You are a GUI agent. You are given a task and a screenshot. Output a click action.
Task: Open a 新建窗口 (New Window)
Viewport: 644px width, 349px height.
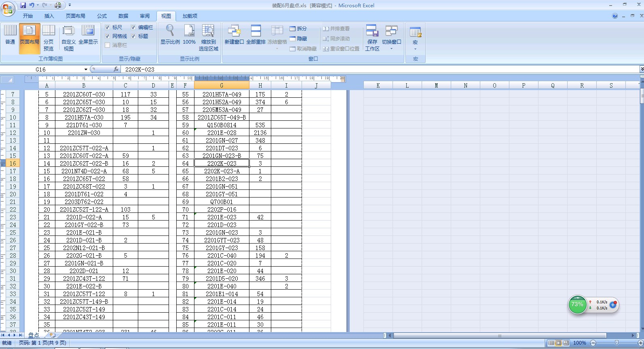(234, 35)
